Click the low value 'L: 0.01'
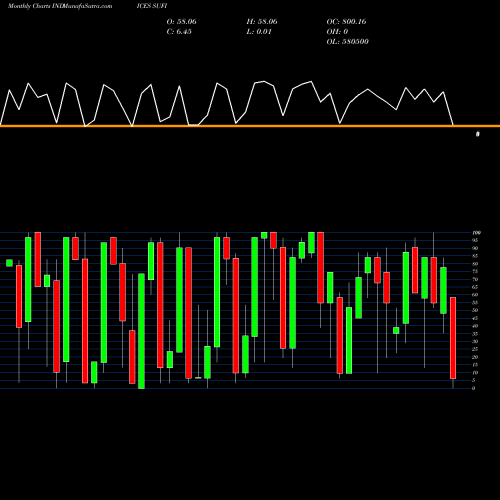Image resolution: width=500 pixels, height=500 pixels. (259, 32)
